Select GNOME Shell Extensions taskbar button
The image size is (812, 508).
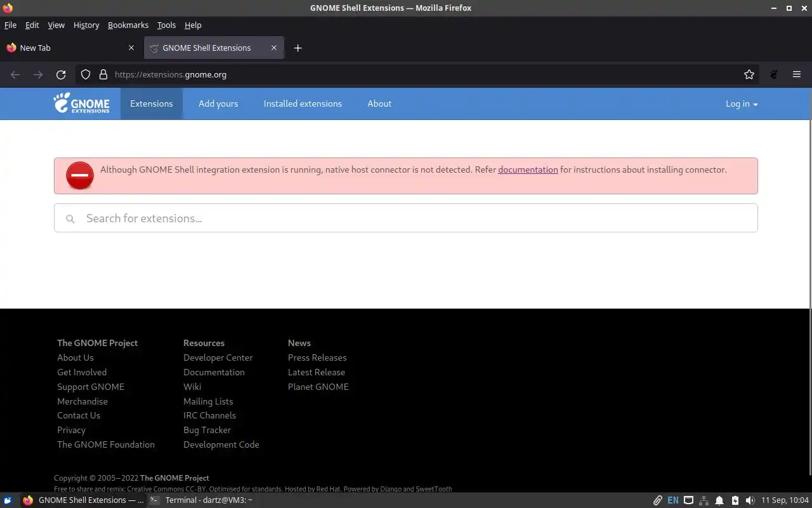click(x=83, y=500)
